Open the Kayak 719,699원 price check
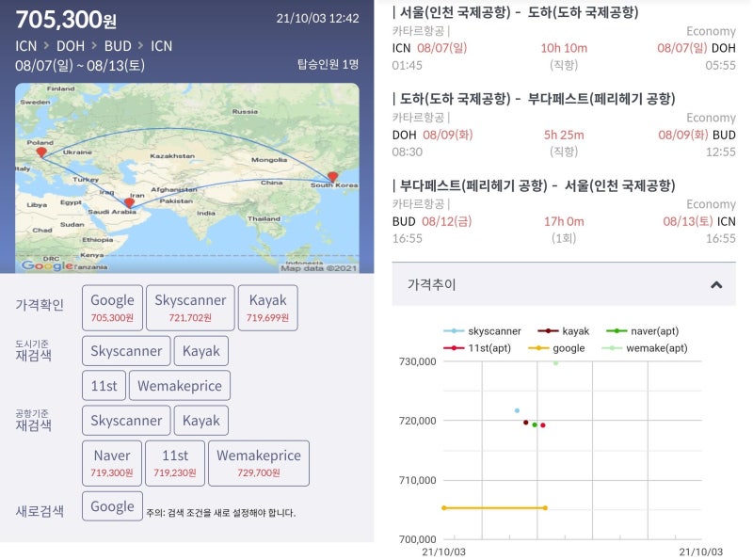Screen dimensions: 753x560 click(x=267, y=305)
